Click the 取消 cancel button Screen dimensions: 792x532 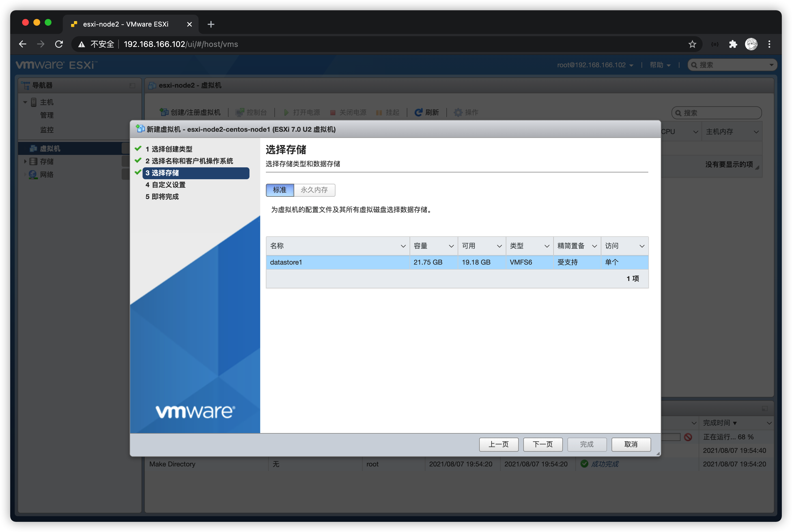tap(631, 444)
